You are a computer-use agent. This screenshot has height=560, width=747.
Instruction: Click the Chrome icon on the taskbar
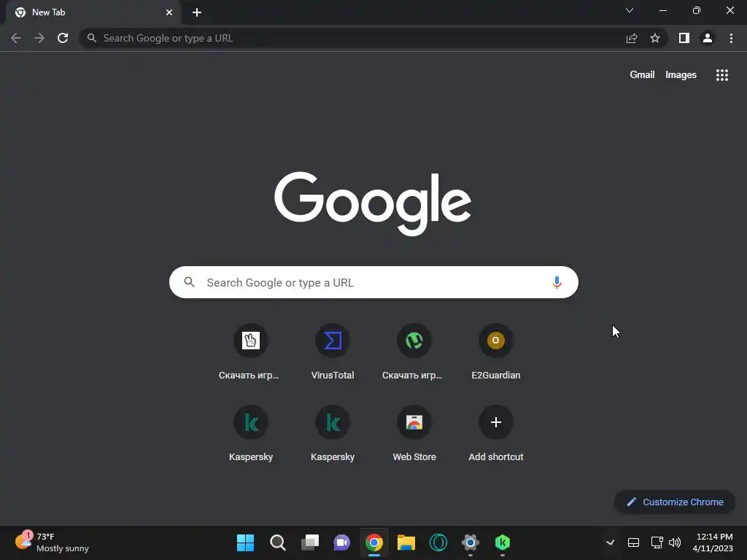tap(374, 542)
